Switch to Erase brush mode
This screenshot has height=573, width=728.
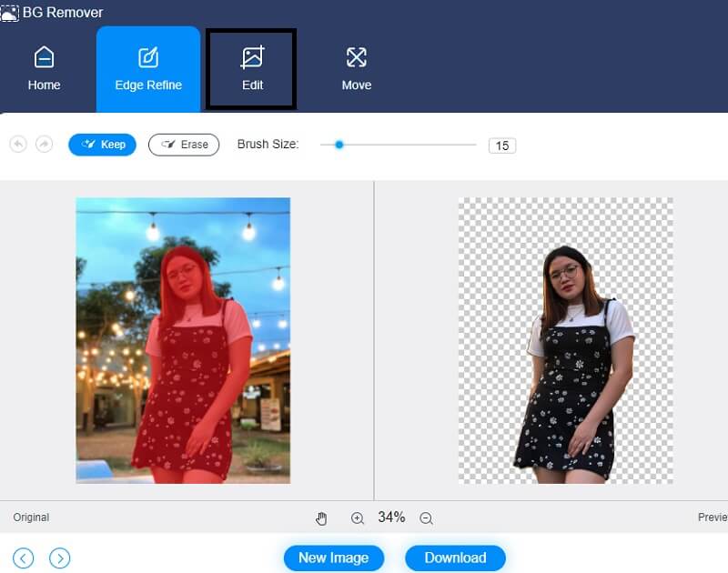[x=184, y=145]
